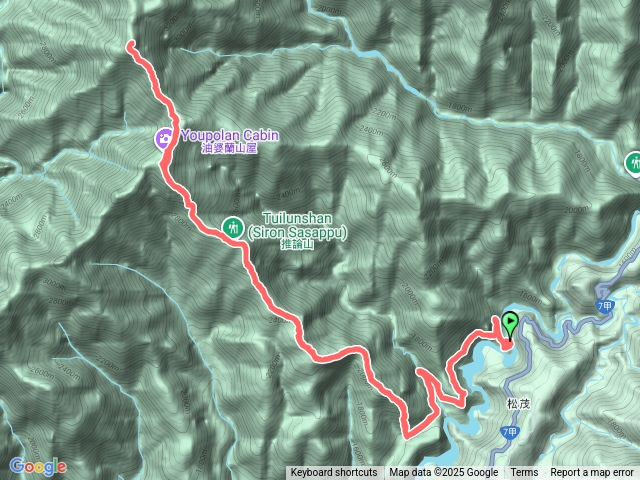Click Report a map error link

coord(591,473)
